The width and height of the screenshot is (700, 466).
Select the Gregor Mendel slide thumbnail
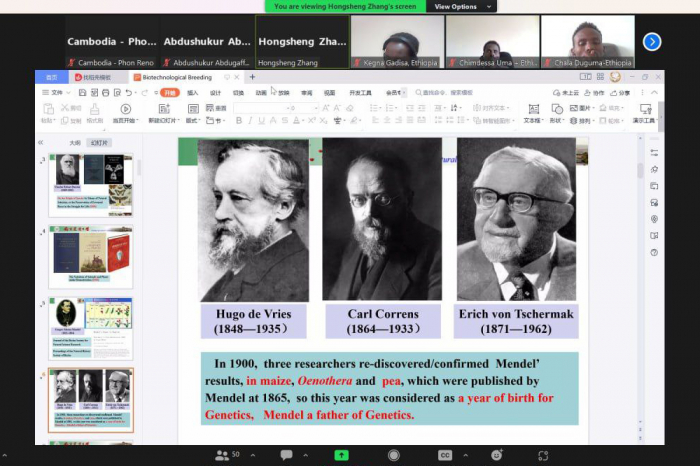(91, 329)
